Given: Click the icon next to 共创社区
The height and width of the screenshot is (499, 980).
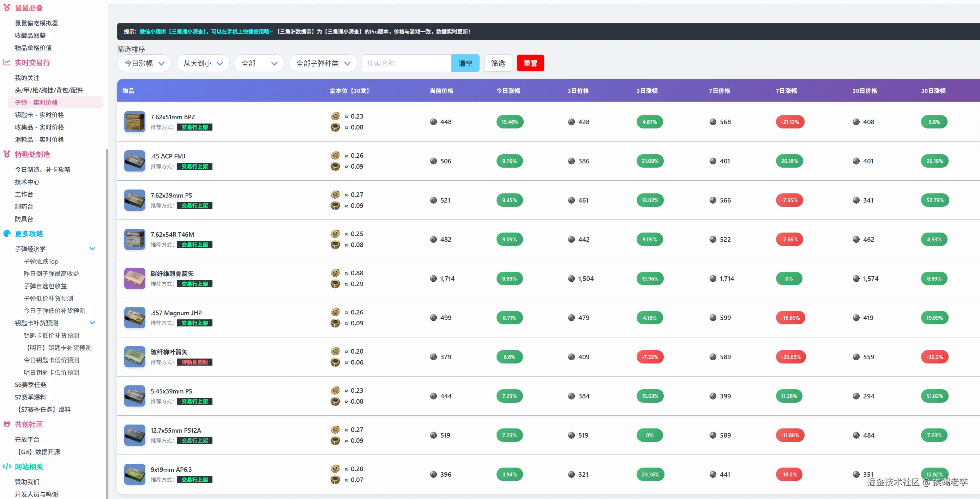Looking at the screenshot, I should [x=7, y=424].
